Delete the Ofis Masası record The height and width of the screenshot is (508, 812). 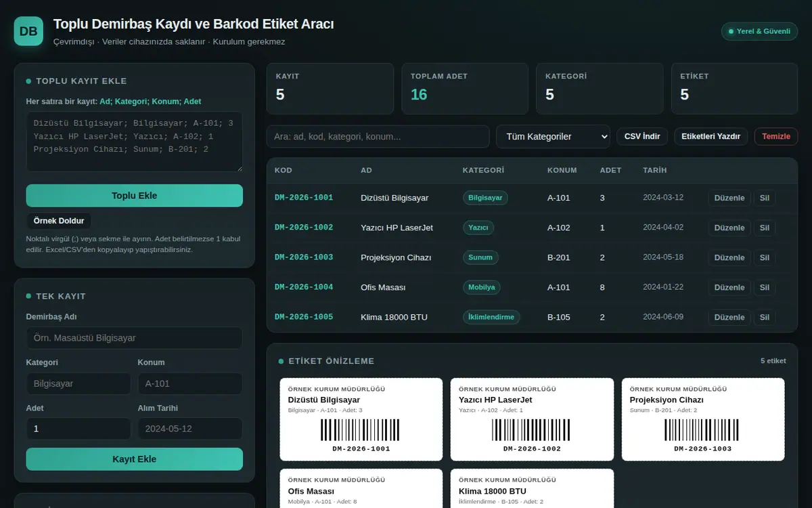[x=765, y=287]
